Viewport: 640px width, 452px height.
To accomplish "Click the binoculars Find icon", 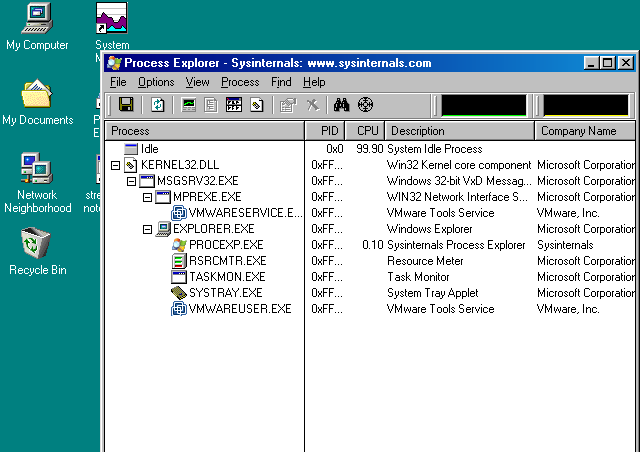I will 342,105.
